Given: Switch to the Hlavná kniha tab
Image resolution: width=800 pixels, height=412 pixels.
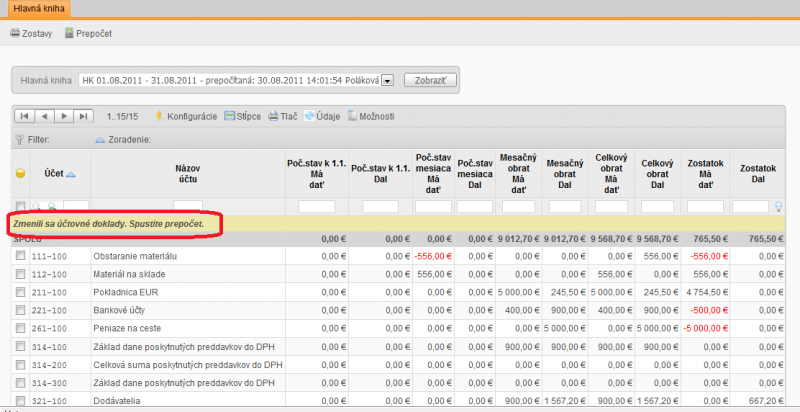Looking at the screenshot, I should 39,9.
